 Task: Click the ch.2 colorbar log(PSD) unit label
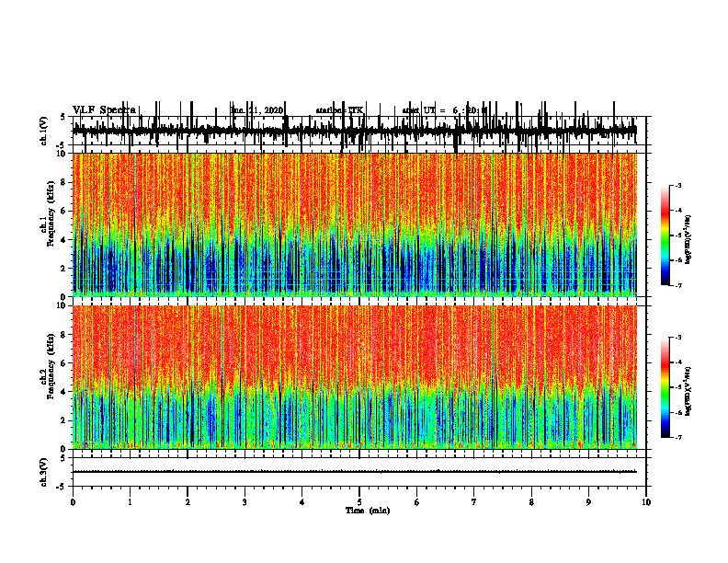coord(688,391)
